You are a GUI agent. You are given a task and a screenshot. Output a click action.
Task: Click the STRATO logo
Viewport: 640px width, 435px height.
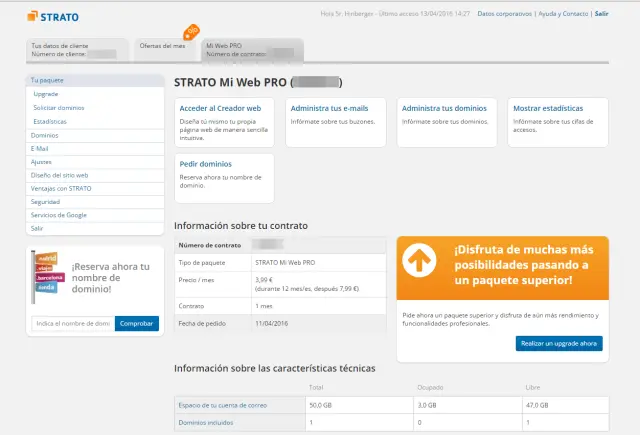coord(55,16)
